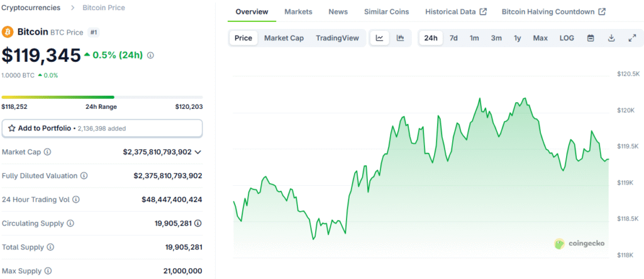Open the Fully Diluted Valuation info icon
The image size is (644, 279).
click(84, 176)
